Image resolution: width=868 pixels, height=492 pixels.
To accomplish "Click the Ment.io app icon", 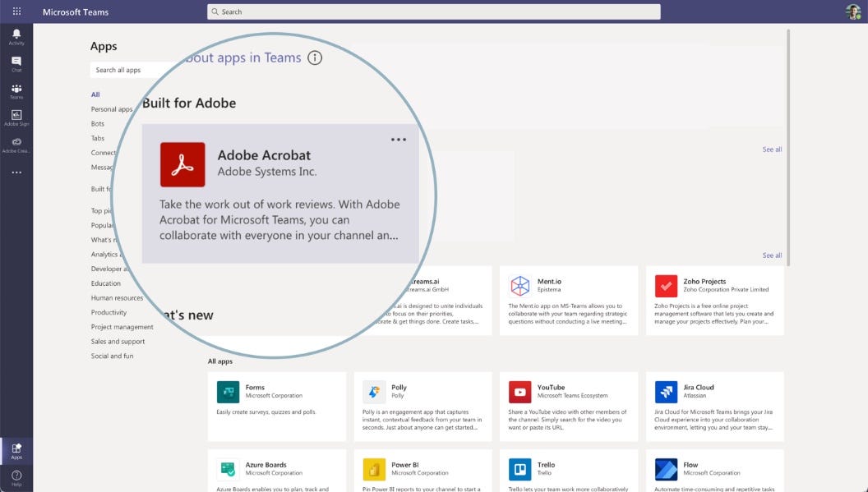I will [519, 286].
